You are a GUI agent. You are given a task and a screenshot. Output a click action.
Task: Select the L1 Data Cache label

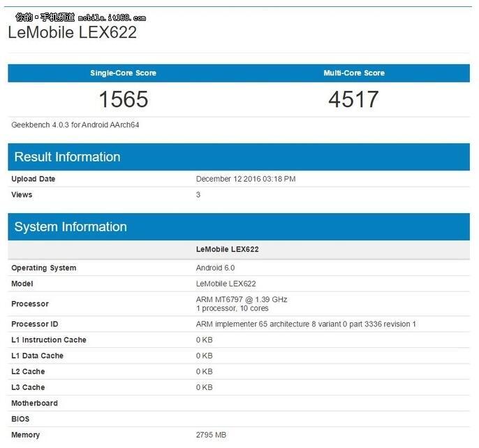click(x=37, y=356)
